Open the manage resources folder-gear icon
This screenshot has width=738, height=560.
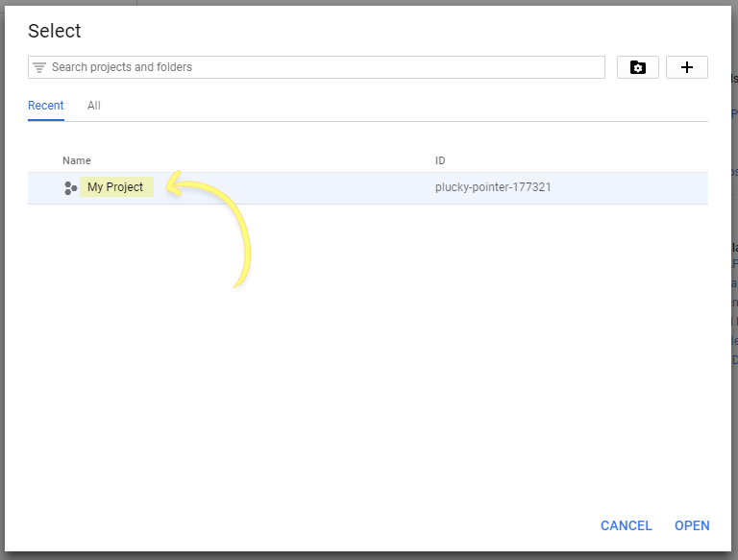point(638,67)
